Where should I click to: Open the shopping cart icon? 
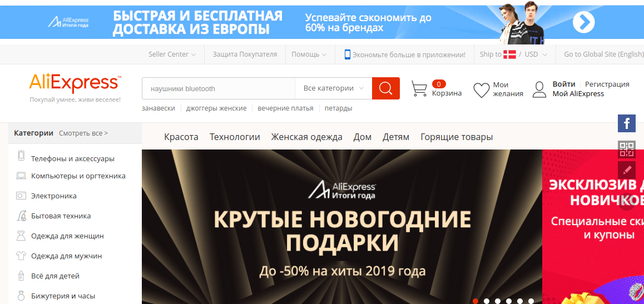pyautogui.click(x=419, y=88)
